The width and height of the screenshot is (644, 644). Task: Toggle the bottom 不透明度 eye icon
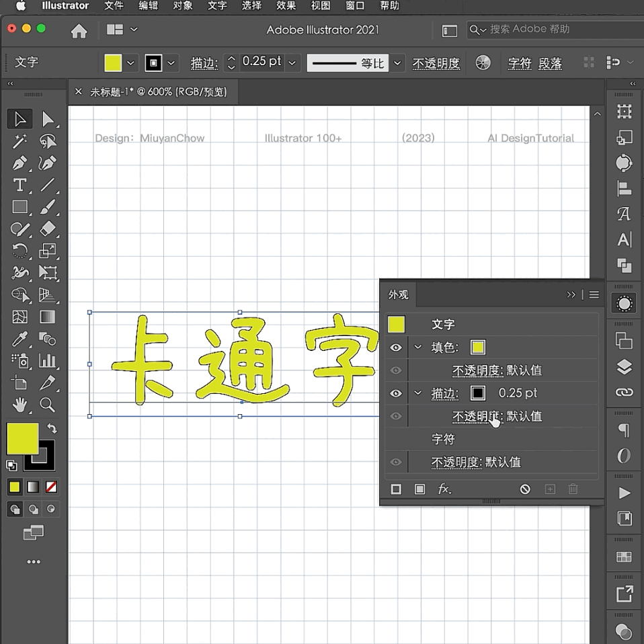point(396,462)
